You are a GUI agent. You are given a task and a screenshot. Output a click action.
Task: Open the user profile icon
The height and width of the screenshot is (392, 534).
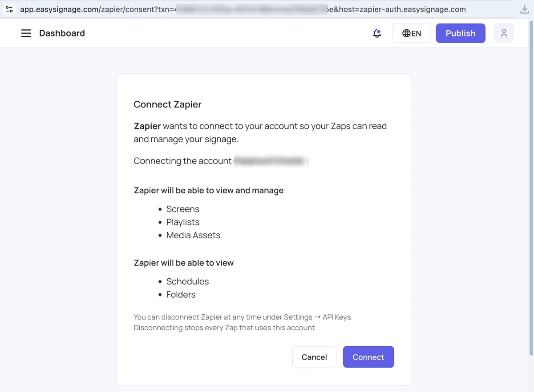pyautogui.click(x=504, y=33)
